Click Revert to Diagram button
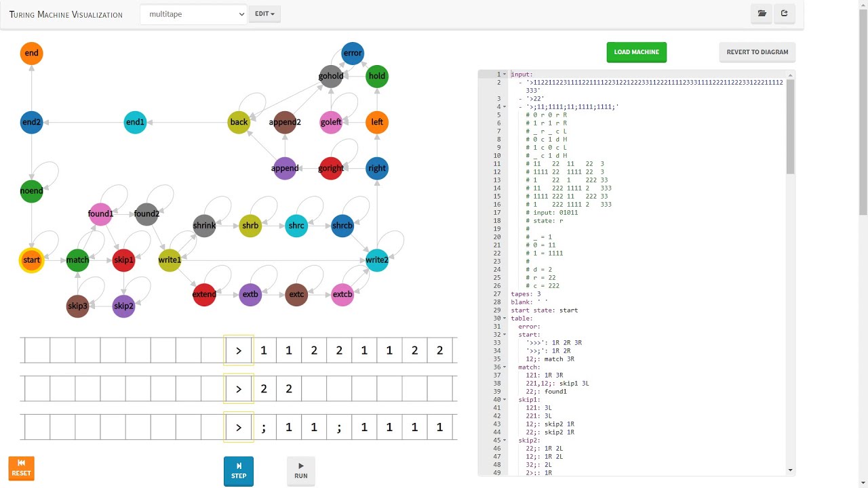Image resolution: width=868 pixels, height=488 pixels. click(x=757, y=52)
